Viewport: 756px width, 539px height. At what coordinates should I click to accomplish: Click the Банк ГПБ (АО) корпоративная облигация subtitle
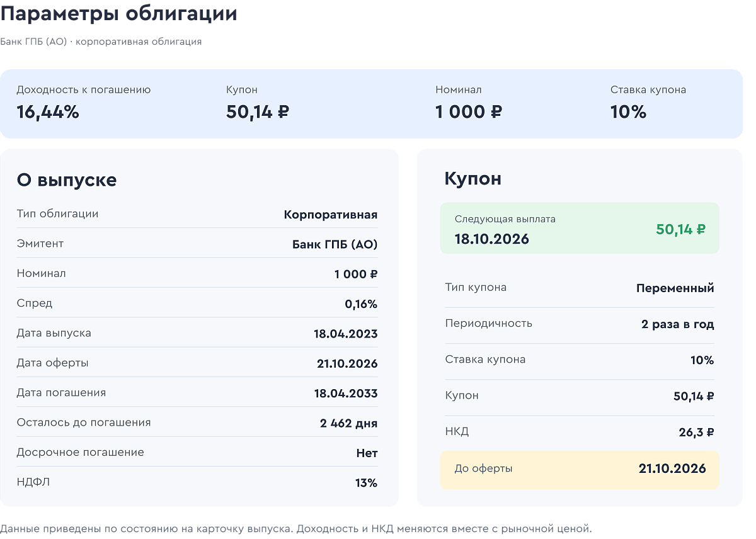(101, 42)
